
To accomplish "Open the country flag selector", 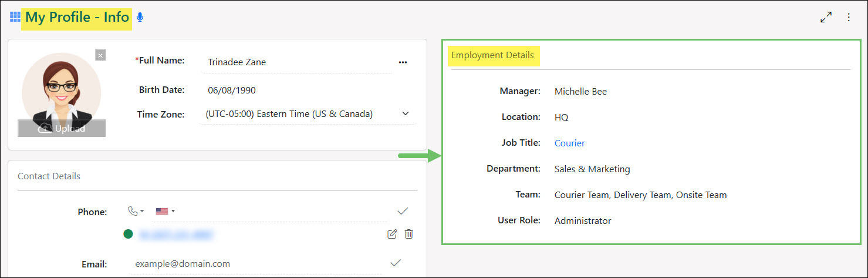I will click(x=166, y=211).
